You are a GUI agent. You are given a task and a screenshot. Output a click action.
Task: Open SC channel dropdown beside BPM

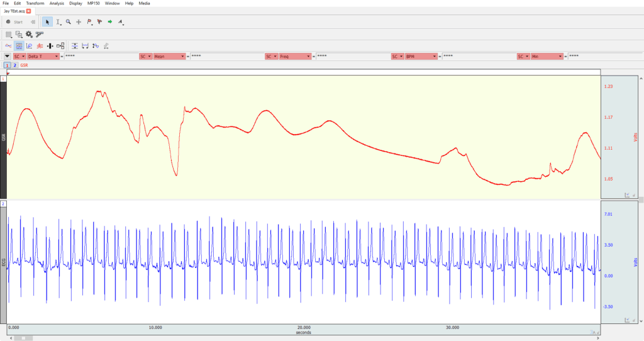point(397,56)
